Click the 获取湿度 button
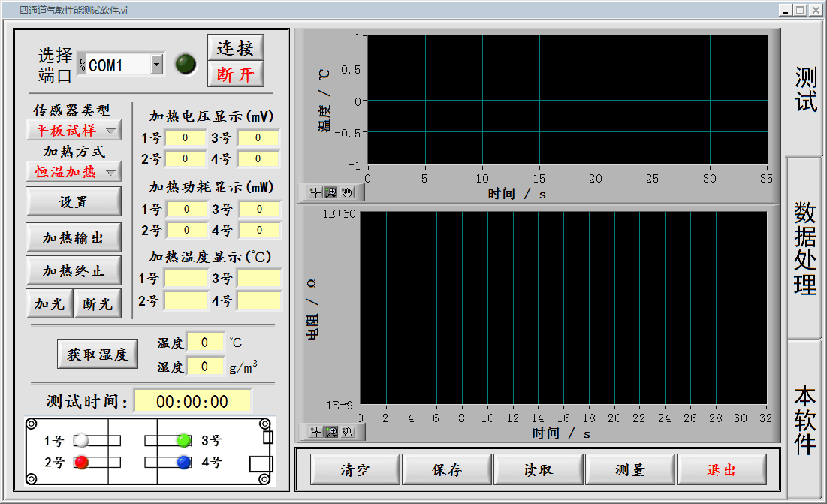Image resolution: width=827 pixels, height=504 pixels. click(x=98, y=355)
